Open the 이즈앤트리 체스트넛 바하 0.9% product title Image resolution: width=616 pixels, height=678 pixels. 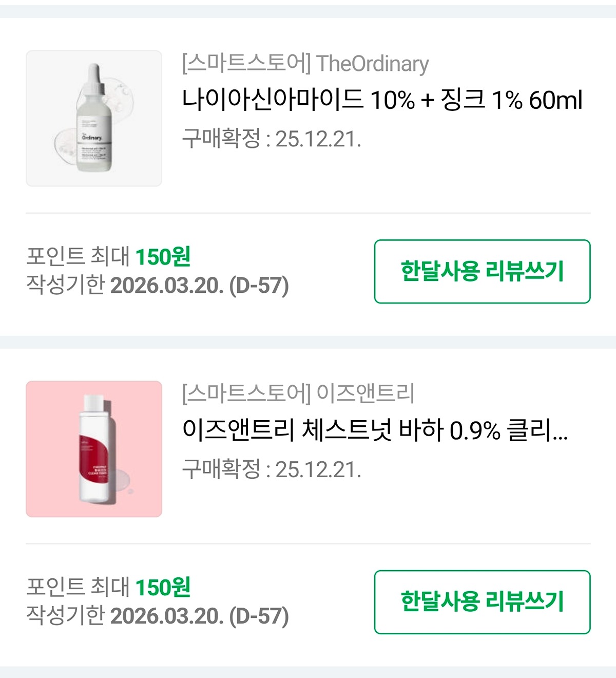coord(375,430)
